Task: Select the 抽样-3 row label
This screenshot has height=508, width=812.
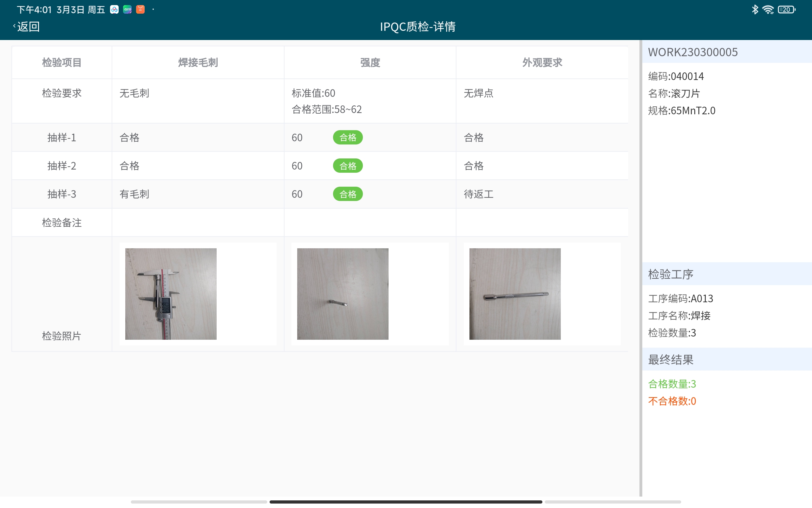Action: point(62,194)
